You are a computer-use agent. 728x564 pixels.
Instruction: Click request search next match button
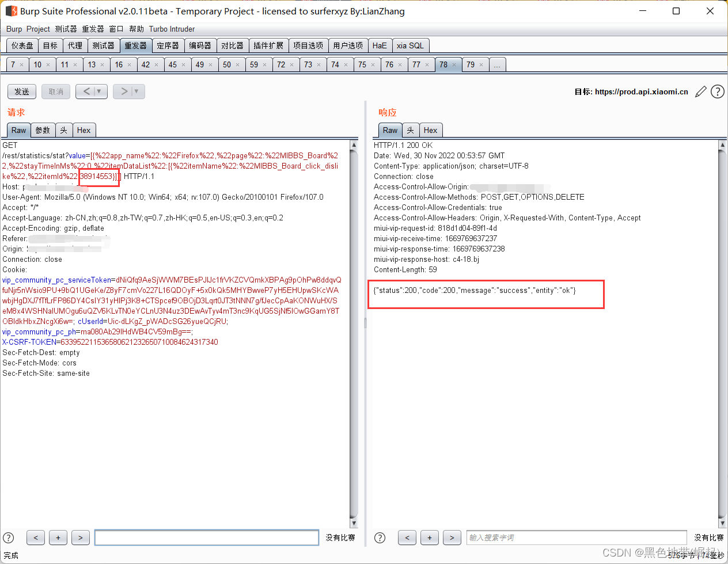pos(81,538)
